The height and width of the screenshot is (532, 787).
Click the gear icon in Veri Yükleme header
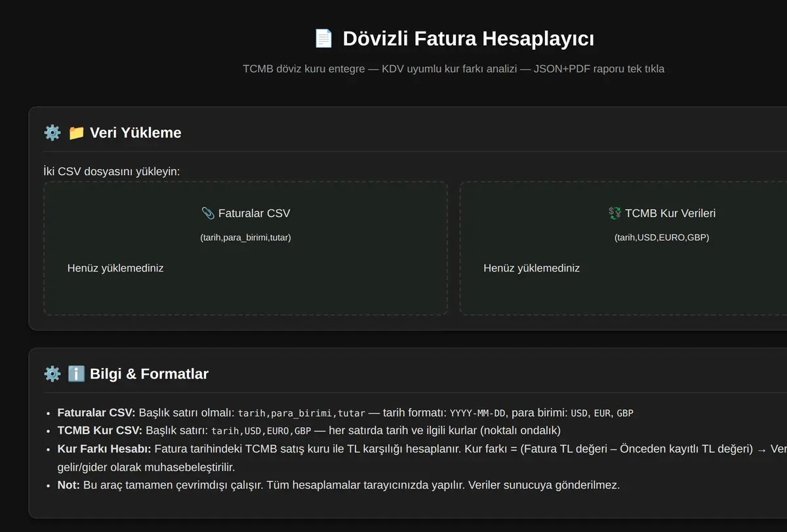[52, 133]
